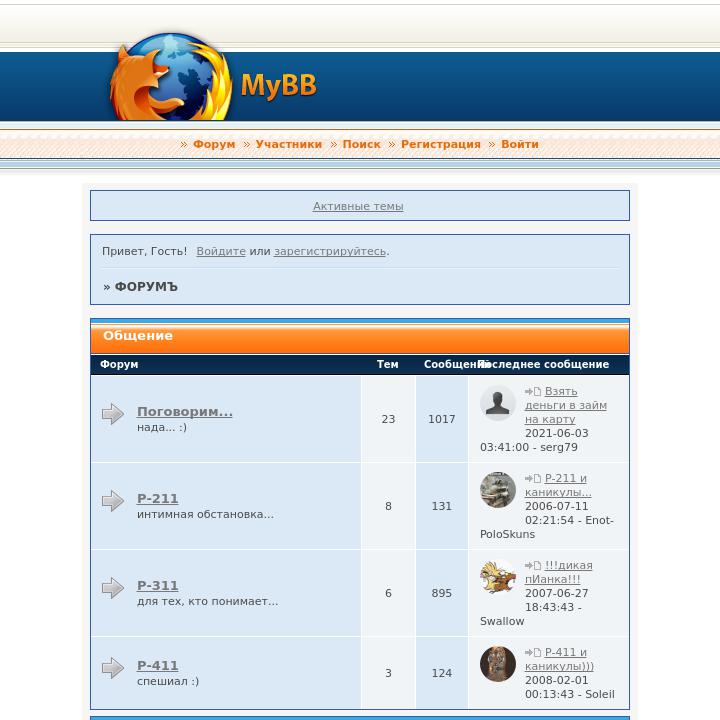Click the зарегистрируйтесь link
Screen dimensions: 720x720
tap(330, 251)
